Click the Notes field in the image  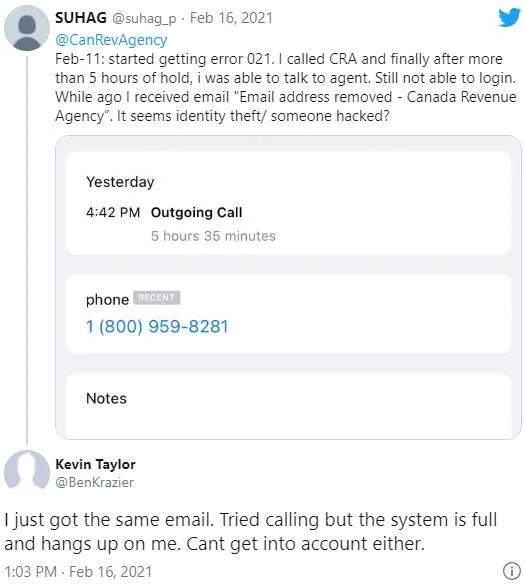288,403
